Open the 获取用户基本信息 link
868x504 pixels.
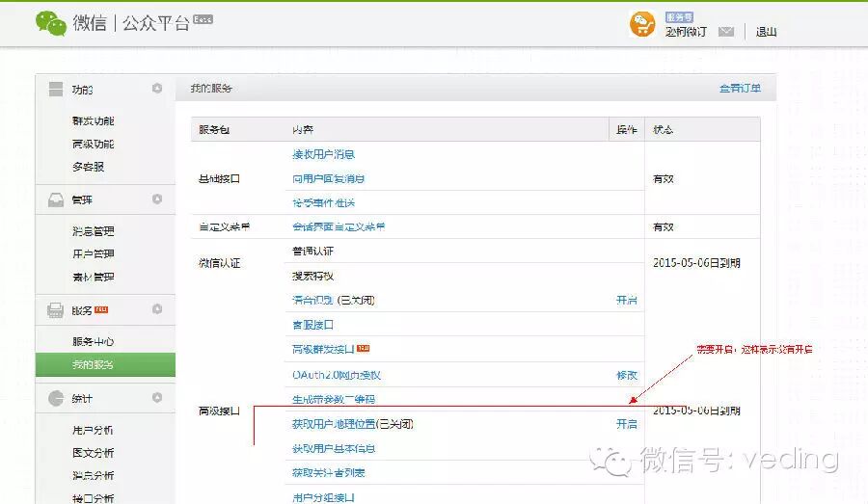[334, 449]
